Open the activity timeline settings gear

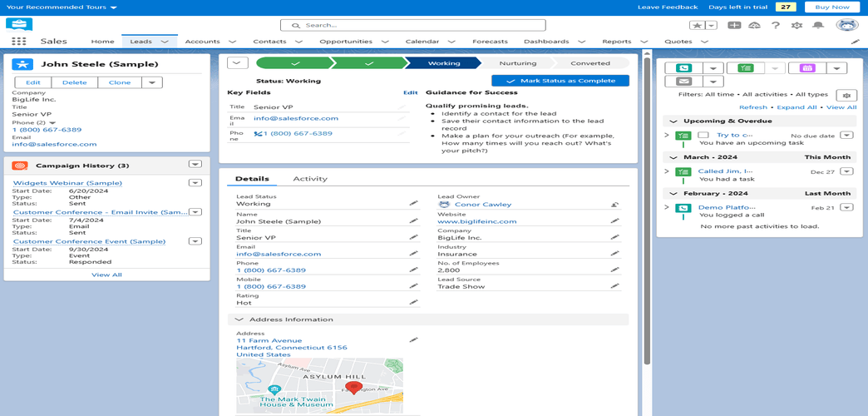(x=846, y=96)
